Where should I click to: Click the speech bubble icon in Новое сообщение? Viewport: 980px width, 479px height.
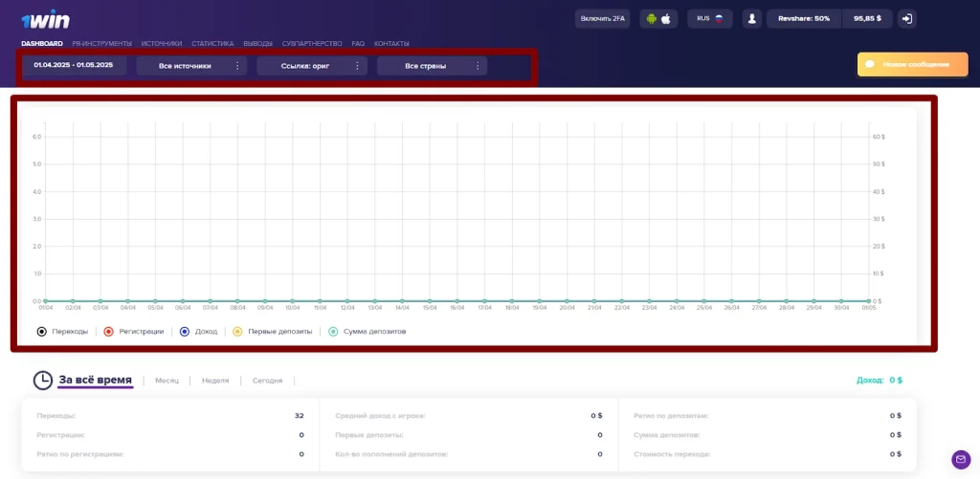click(869, 64)
